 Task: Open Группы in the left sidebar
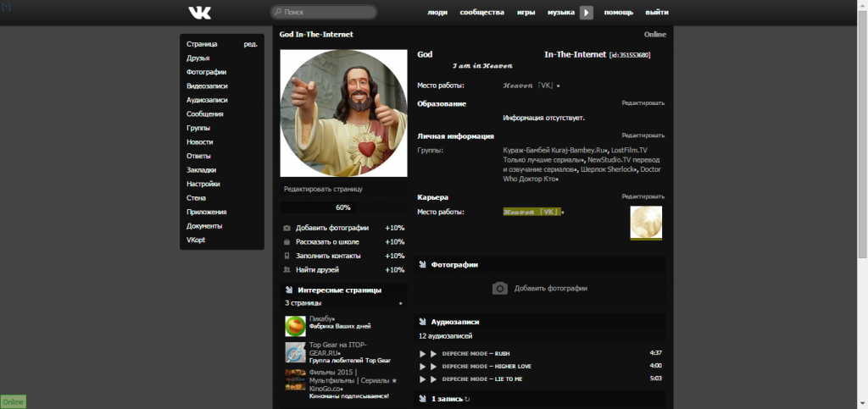[x=198, y=128]
